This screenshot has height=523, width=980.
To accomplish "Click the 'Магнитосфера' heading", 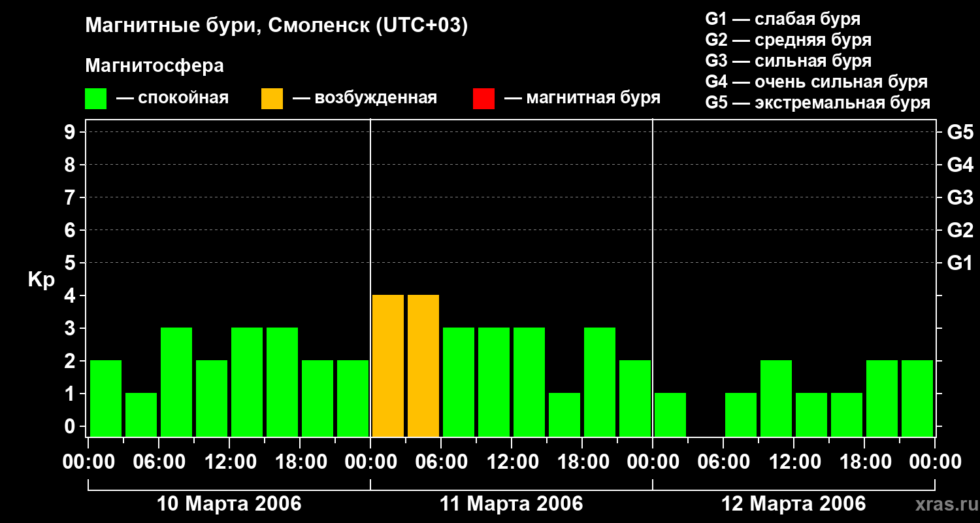I will pos(154,66).
